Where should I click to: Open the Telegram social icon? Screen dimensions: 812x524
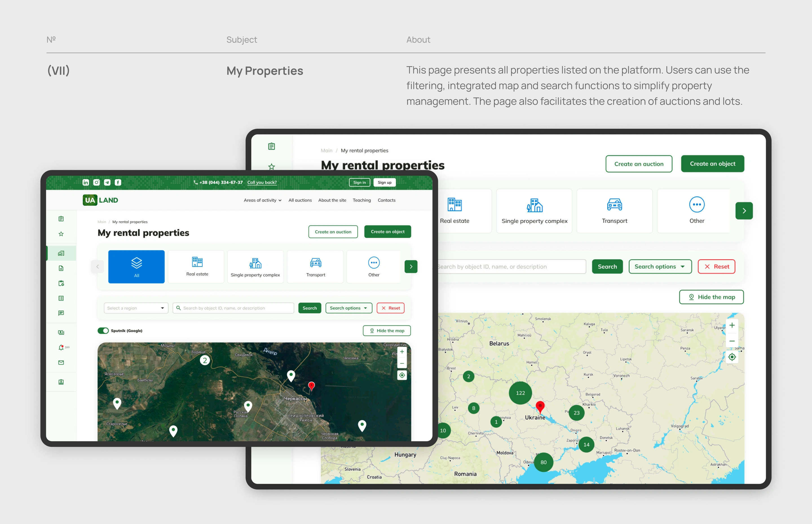[107, 182]
